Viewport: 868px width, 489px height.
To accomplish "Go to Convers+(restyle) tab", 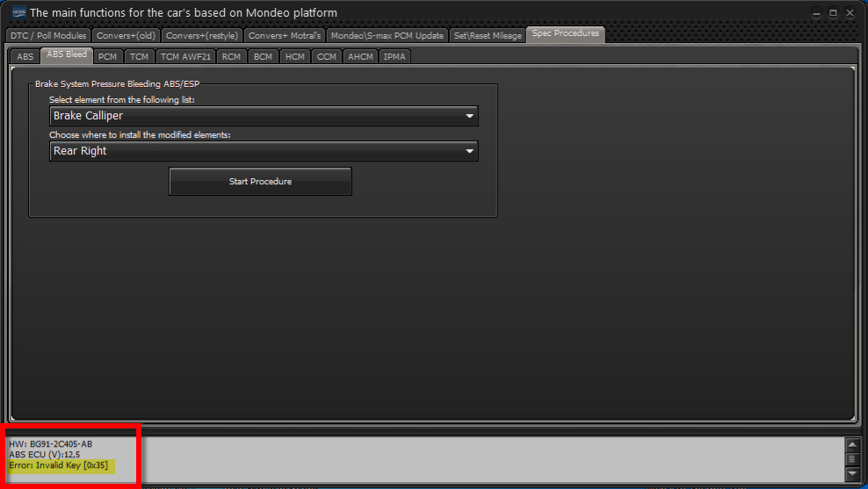I will tap(201, 36).
